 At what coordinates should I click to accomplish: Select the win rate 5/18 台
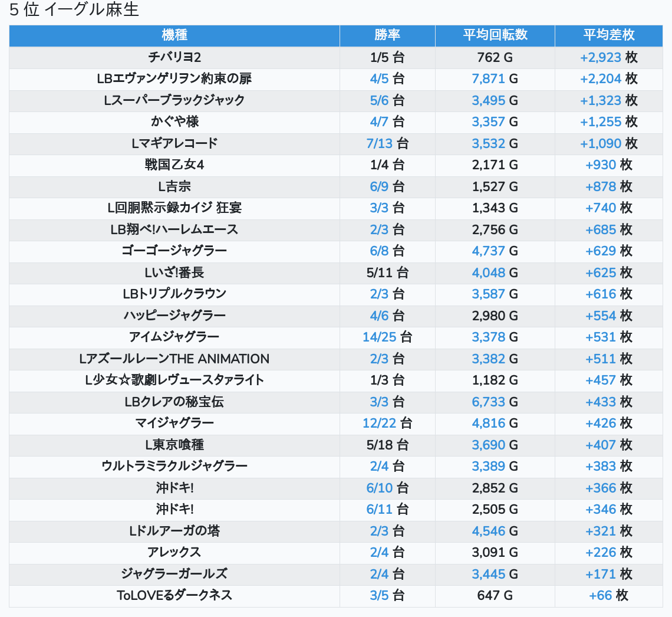click(x=387, y=445)
